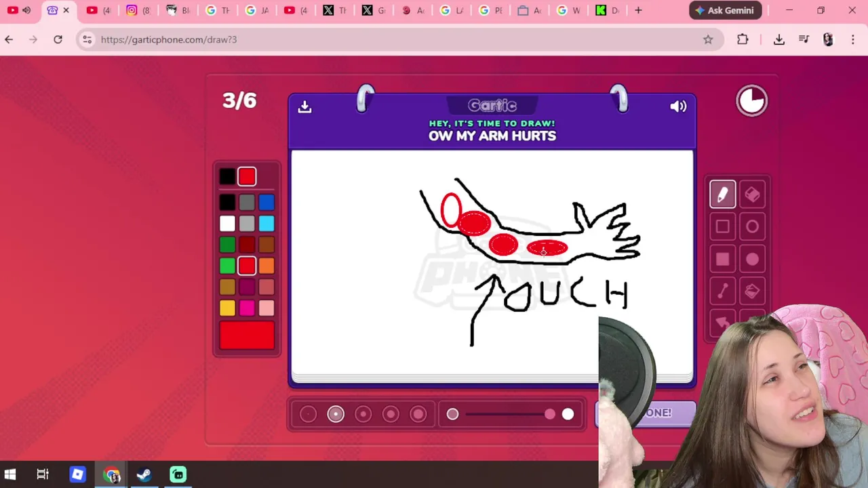This screenshot has width=868, height=488.
Task: Undo the last stroke with arrow icon
Action: click(722, 323)
